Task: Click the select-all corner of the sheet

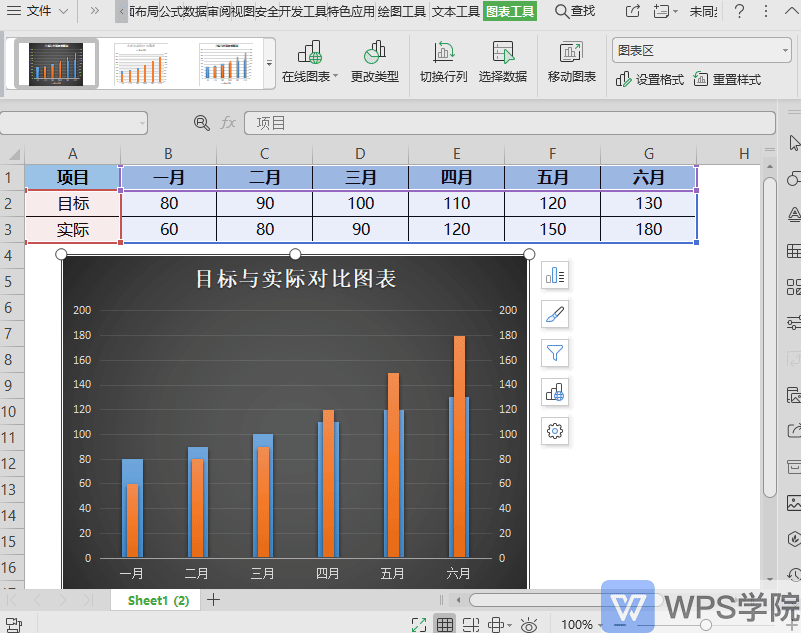Action: (13, 153)
